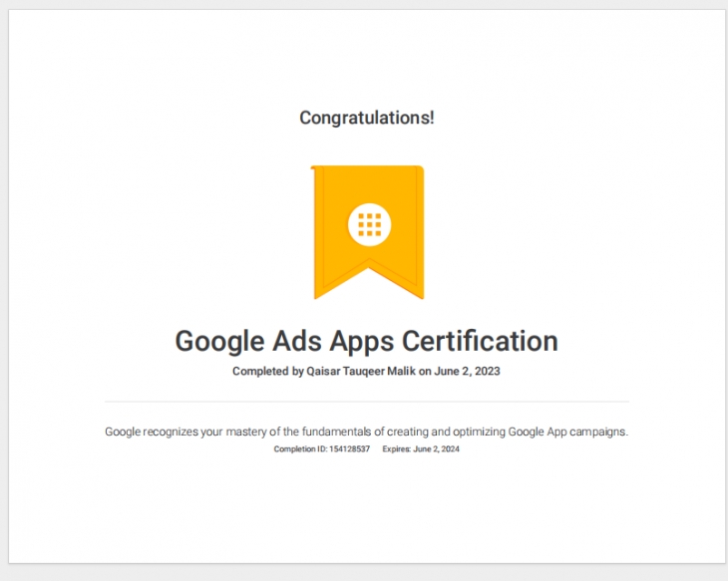Image resolution: width=728 pixels, height=581 pixels.
Task: Click the 'Google recognizes your mastery' sentence
Action: 366,433
